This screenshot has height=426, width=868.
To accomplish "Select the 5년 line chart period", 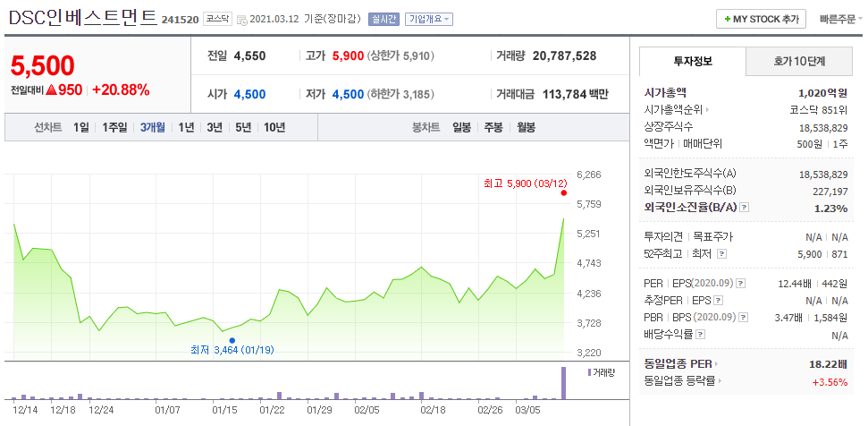I will click(243, 127).
